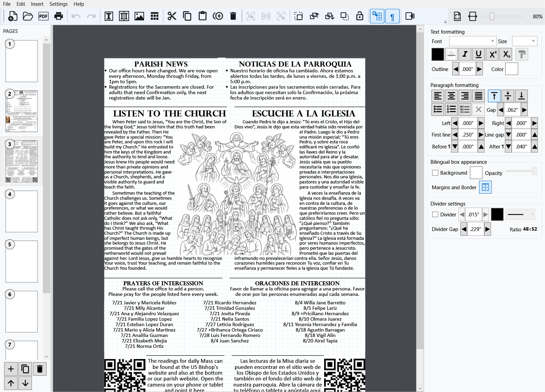This screenshot has width=545, height=392.
Task: Enable the Divider checkbox
Action: (435, 214)
